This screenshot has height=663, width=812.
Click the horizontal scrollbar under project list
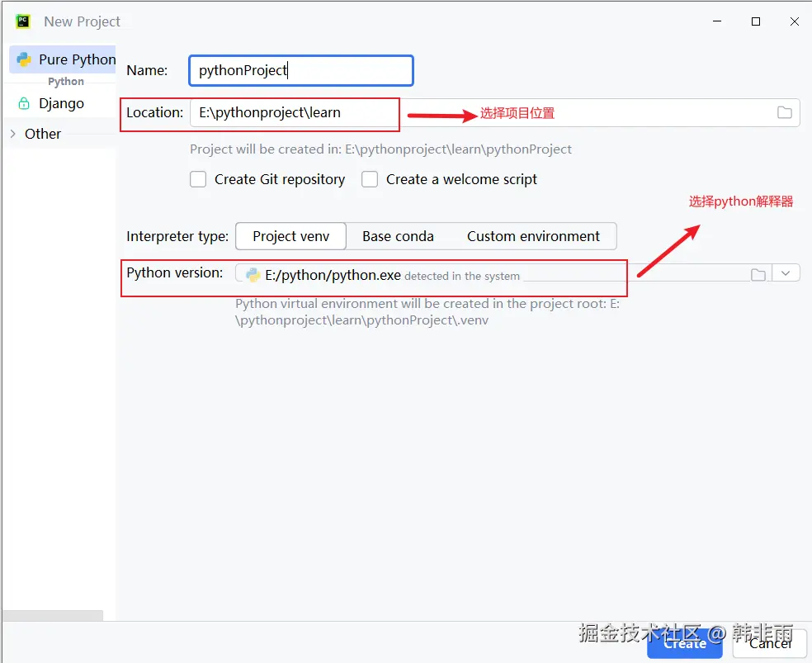(53, 615)
